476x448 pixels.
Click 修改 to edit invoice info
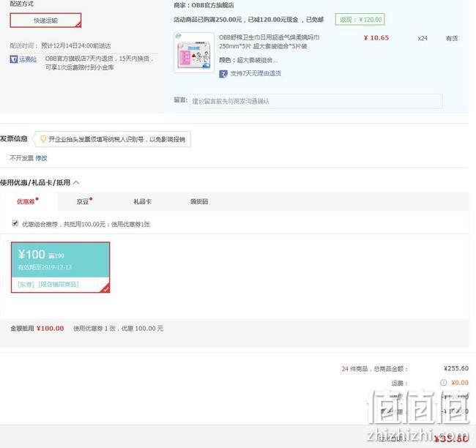click(41, 158)
